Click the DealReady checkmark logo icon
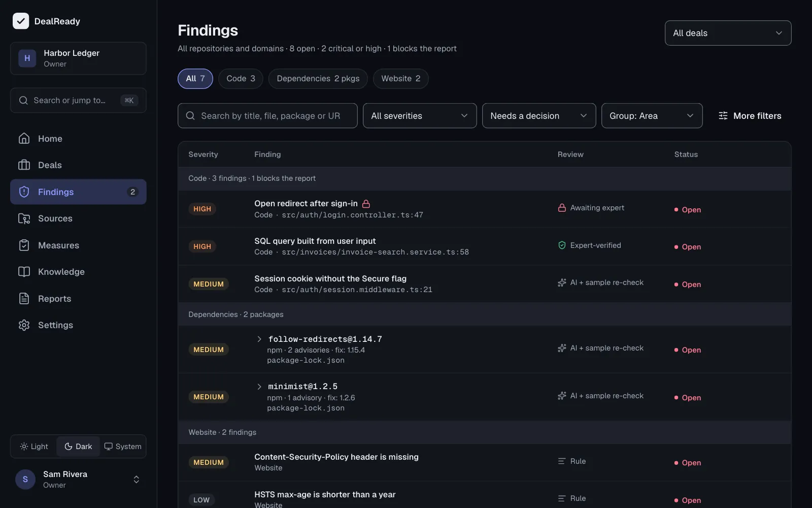The image size is (812, 508). 21,21
